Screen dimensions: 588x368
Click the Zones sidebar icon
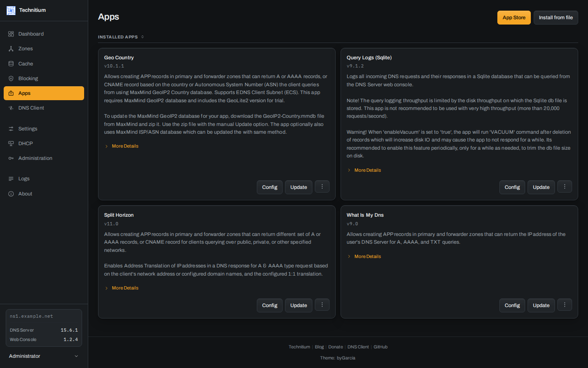(x=11, y=49)
